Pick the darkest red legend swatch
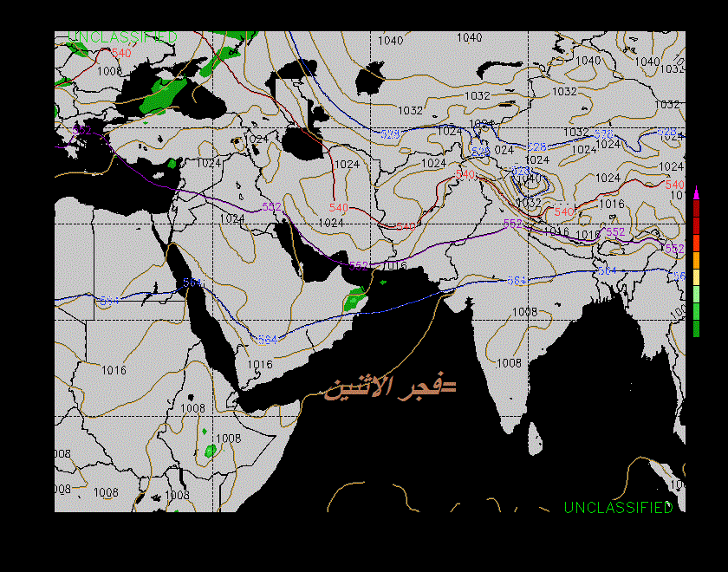The width and height of the screenshot is (728, 572). [x=696, y=209]
